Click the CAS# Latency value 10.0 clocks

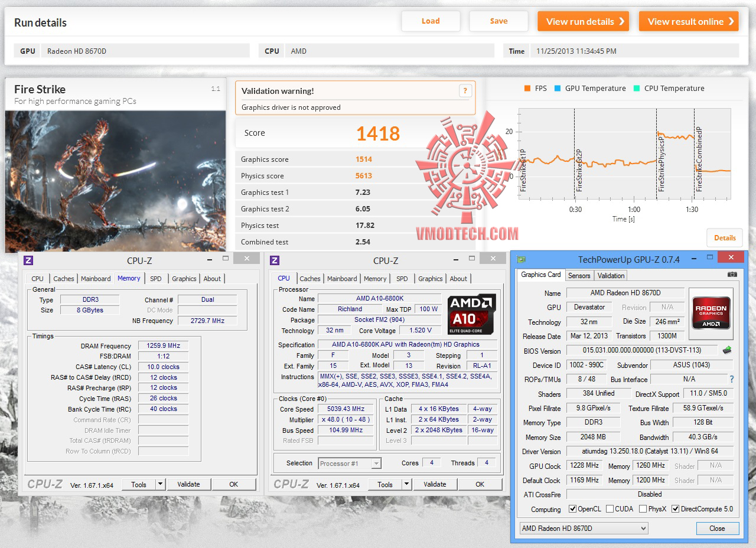tap(164, 367)
